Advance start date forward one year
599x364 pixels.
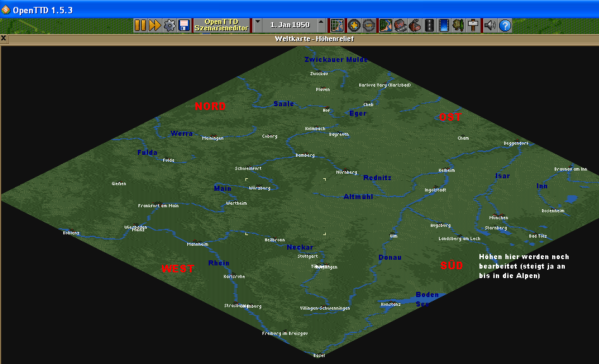coord(321,25)
